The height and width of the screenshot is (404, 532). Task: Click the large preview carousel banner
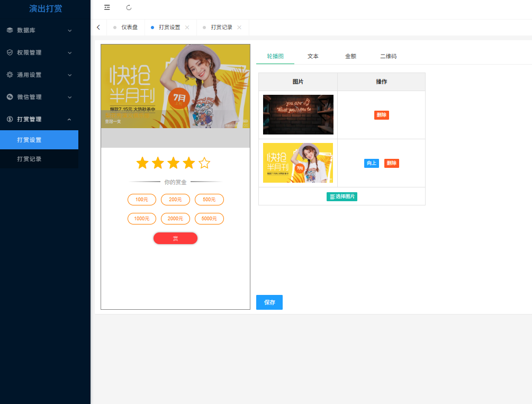(175, 86)
